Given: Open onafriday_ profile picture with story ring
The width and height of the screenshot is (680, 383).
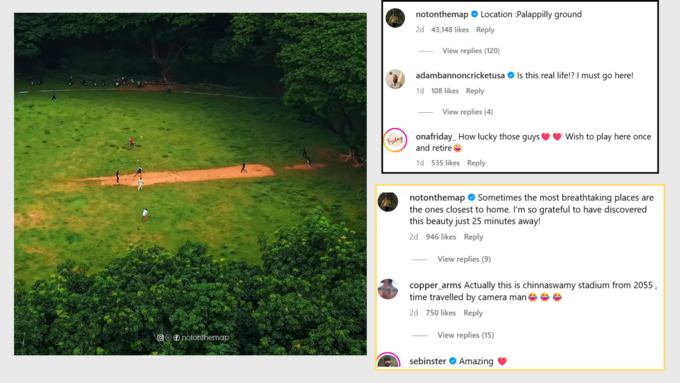Looking at the screenshot, I should coord(395,140).
